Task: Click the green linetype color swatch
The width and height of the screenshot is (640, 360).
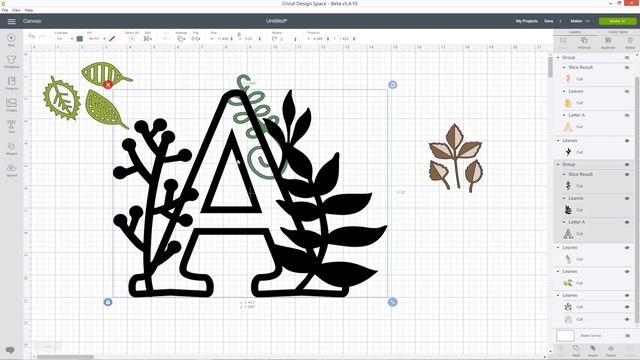Action: pos(80,39)
